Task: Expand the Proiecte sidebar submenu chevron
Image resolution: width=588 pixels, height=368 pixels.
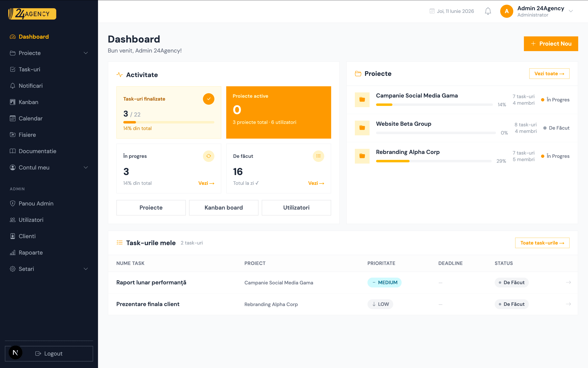Action: click(86, 53)
